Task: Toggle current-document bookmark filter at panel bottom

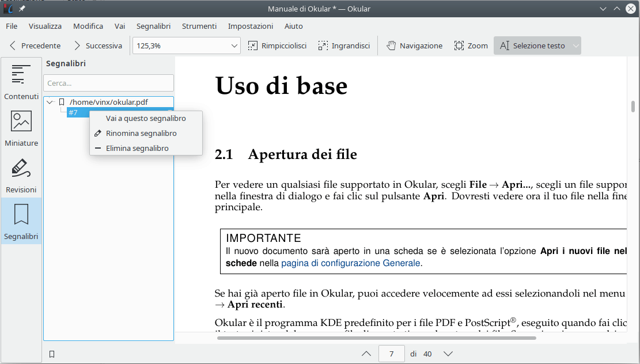Action: click(x=52, y=354)
